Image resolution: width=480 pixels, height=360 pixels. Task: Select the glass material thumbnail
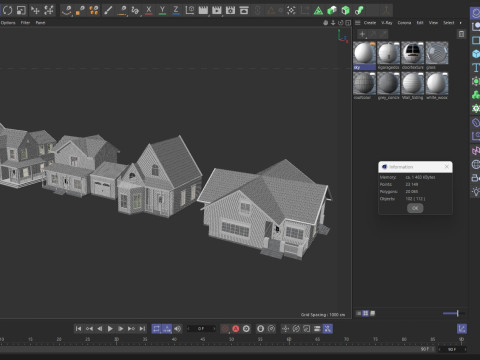(437, 53)
